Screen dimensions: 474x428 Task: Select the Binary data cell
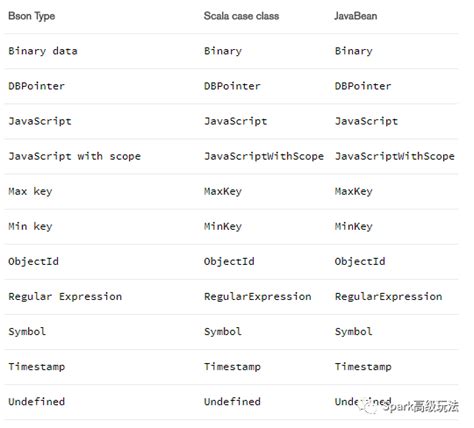[43, 51]
